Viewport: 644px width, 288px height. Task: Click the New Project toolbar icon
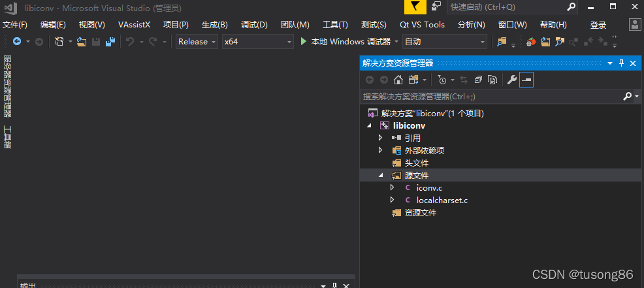[x=59, y=42]
